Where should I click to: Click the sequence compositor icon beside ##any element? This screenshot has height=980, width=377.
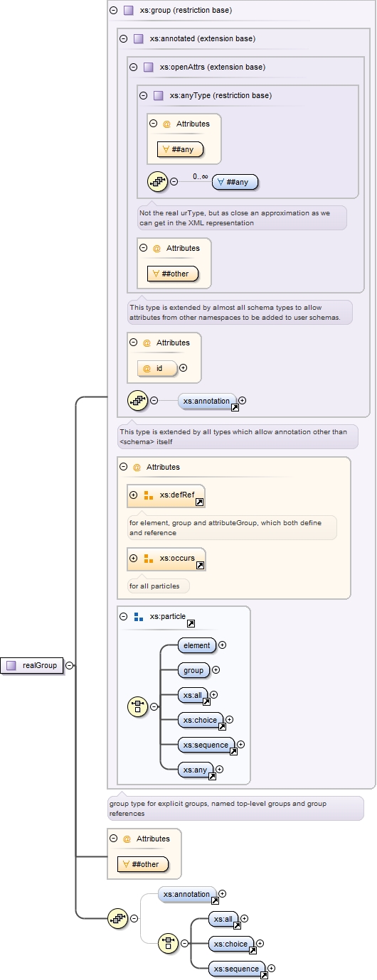pos(157,181)
